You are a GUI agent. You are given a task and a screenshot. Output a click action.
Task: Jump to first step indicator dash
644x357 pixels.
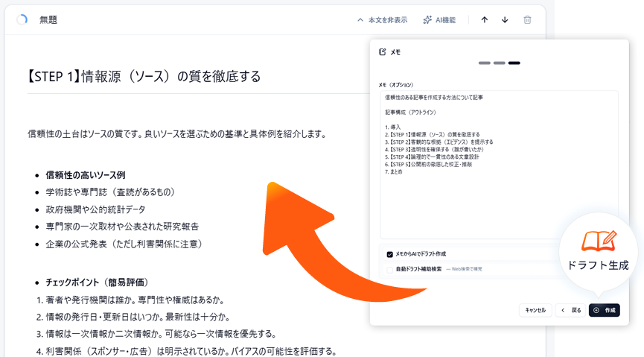tap(485, 63)
